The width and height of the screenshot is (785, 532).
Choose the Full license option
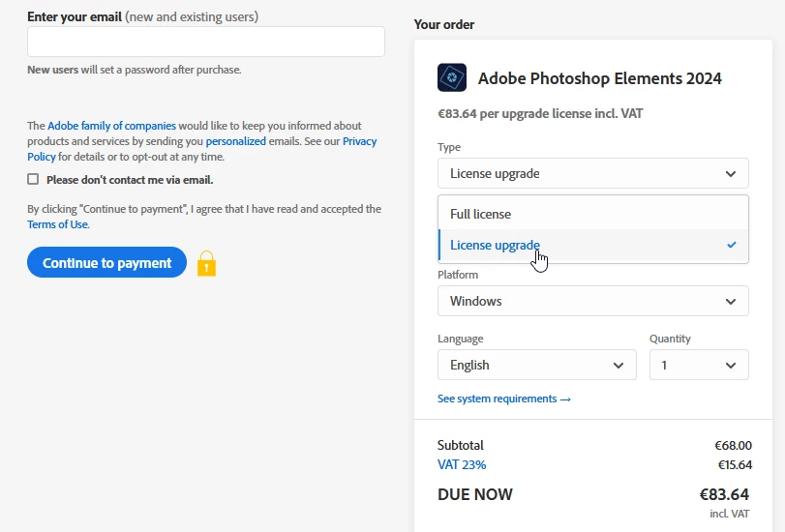coord(593,214)
